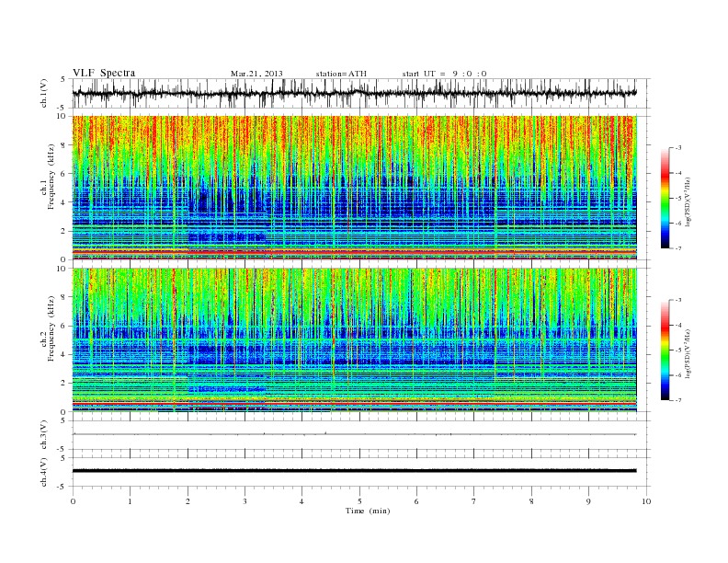Click the "ch.4(V)" axis label
The height and width of the screenshot is (563, 728).
click(x=44, y=472)
